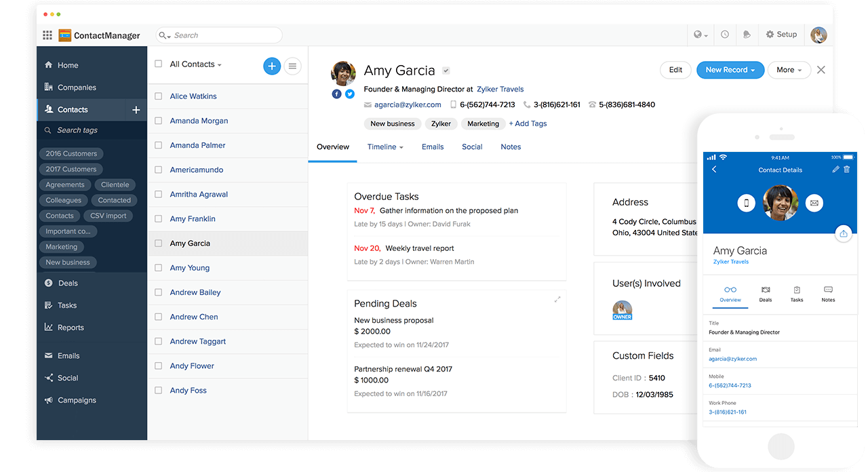Open the Timeline tab dropdown
Screen dimensions: 868x472
click(x=385, y=147)
